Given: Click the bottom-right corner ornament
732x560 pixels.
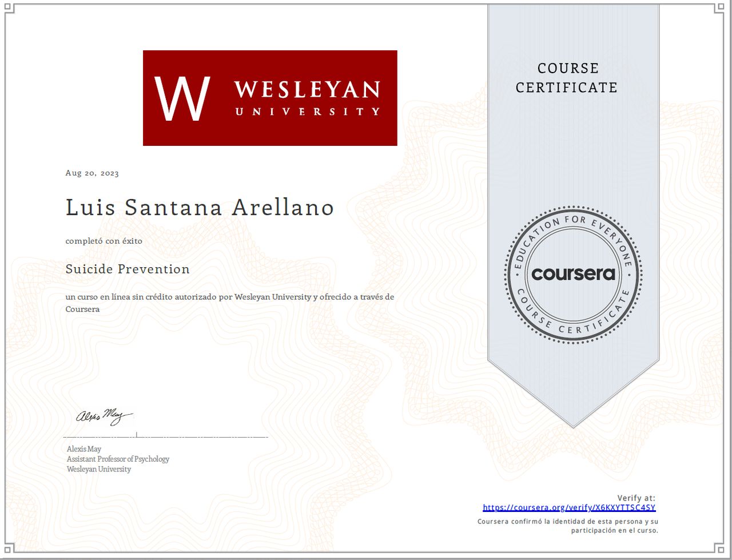Looking at the screenshot, I should 723,551.
